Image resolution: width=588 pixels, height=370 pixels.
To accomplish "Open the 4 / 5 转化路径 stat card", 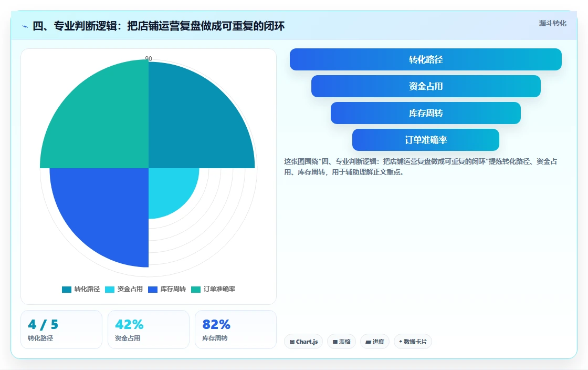I will [x=61, y=330].
